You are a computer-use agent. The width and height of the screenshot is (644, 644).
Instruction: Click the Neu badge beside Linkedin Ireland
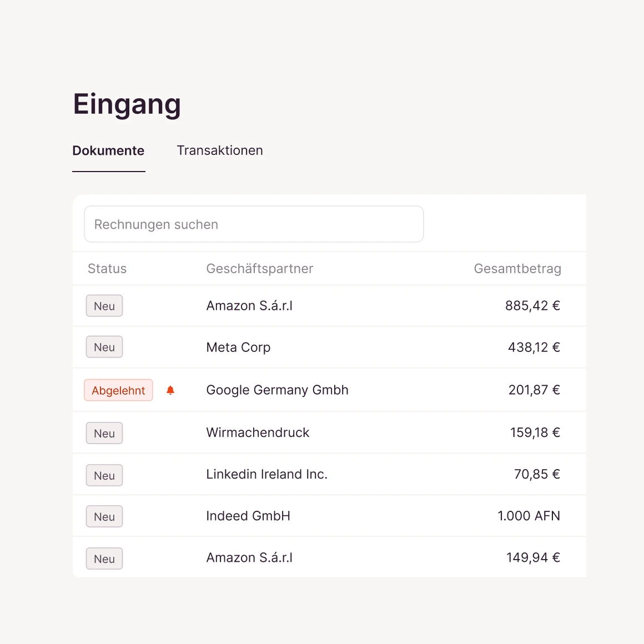104,476
